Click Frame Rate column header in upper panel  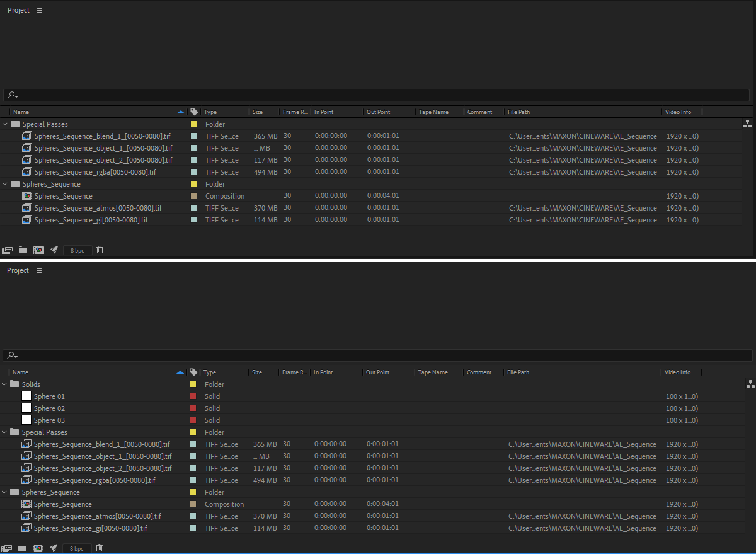[x=295, y=112]
